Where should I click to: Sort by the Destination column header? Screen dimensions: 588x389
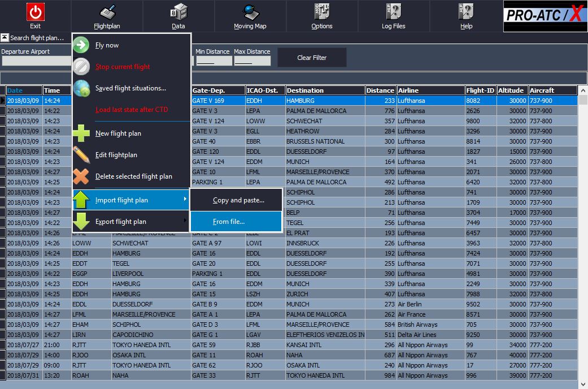pos(325,90)
